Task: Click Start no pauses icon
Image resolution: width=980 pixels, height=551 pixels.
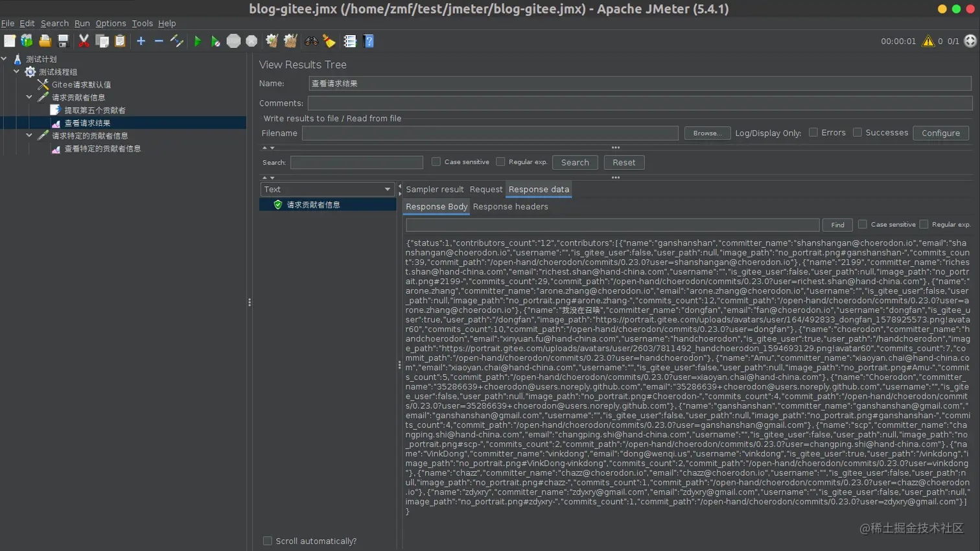Action: pyautogui.click(x=215, y=41)
